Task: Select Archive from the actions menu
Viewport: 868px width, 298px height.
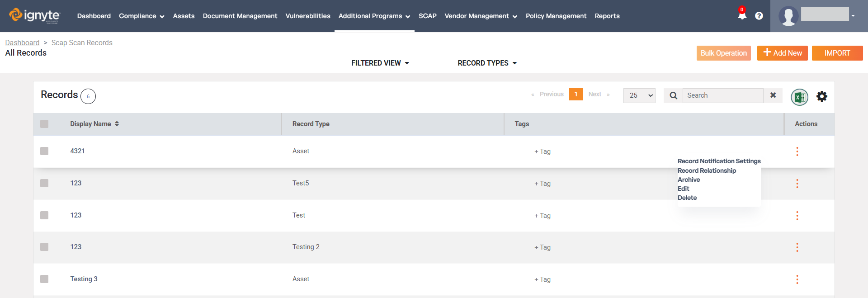Action: [689, 180]
